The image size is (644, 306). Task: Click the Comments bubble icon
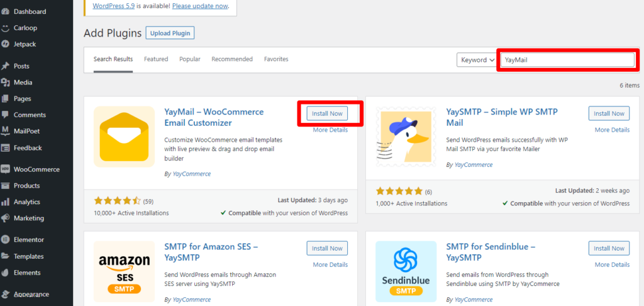point(5,115)
